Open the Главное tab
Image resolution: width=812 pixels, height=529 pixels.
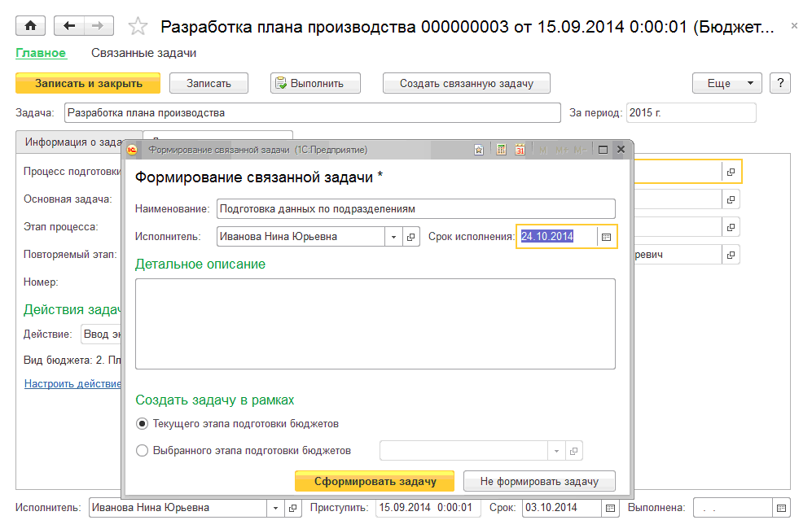tap(40, 53)
